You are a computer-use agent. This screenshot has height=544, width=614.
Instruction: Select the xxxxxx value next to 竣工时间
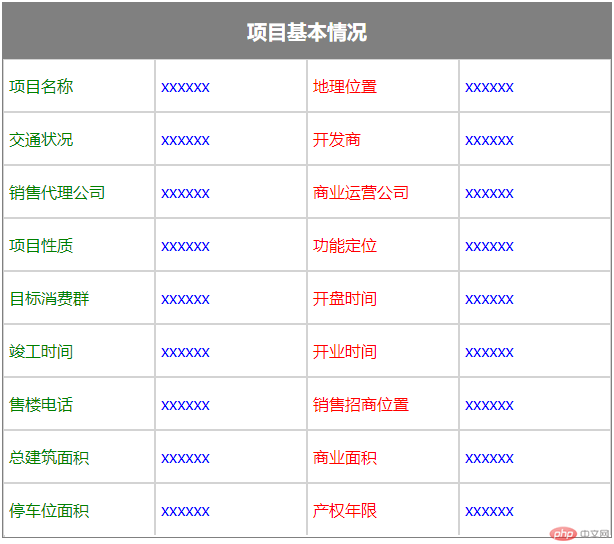[x=186, y=352]
